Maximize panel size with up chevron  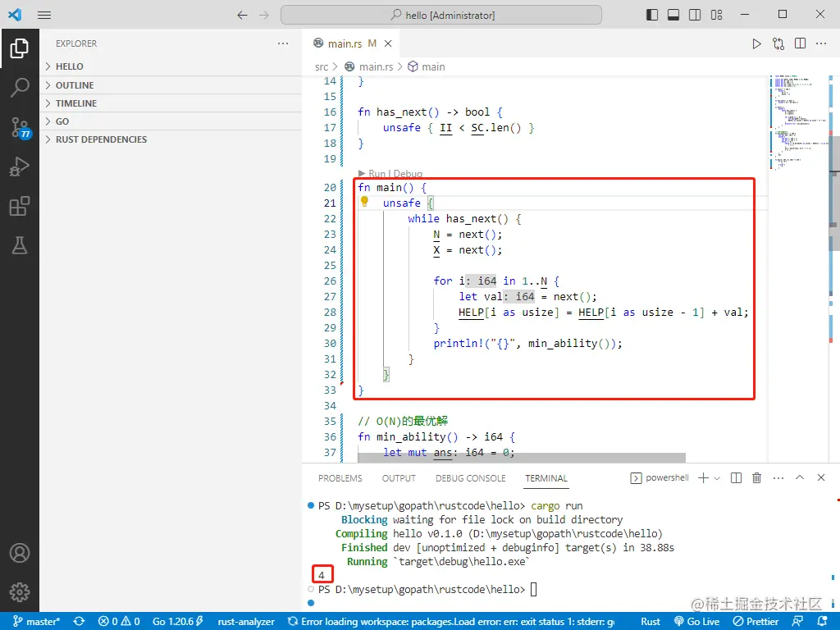800,477
